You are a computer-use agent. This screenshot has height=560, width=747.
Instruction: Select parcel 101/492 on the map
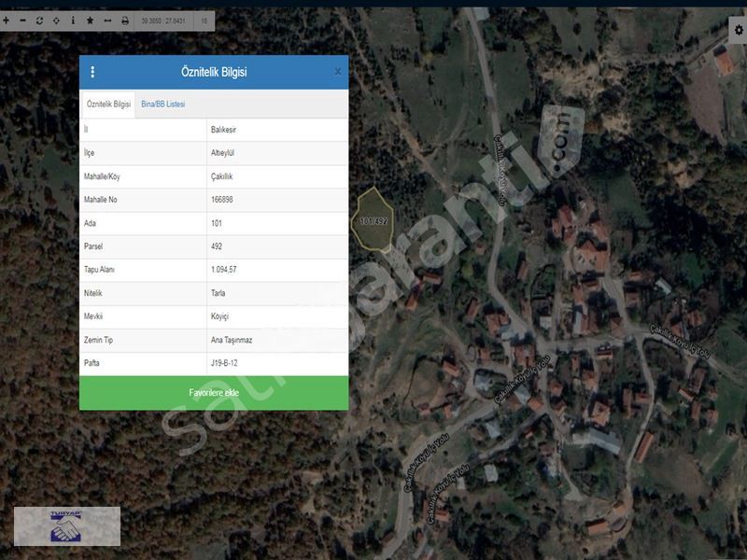coord(373,221)
